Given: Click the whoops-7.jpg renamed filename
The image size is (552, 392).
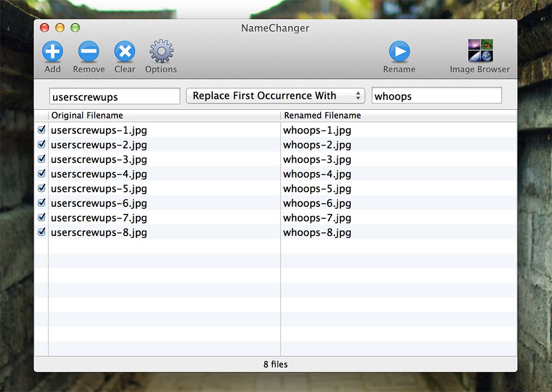Looking at the screenshot, I should click(317, 218).
